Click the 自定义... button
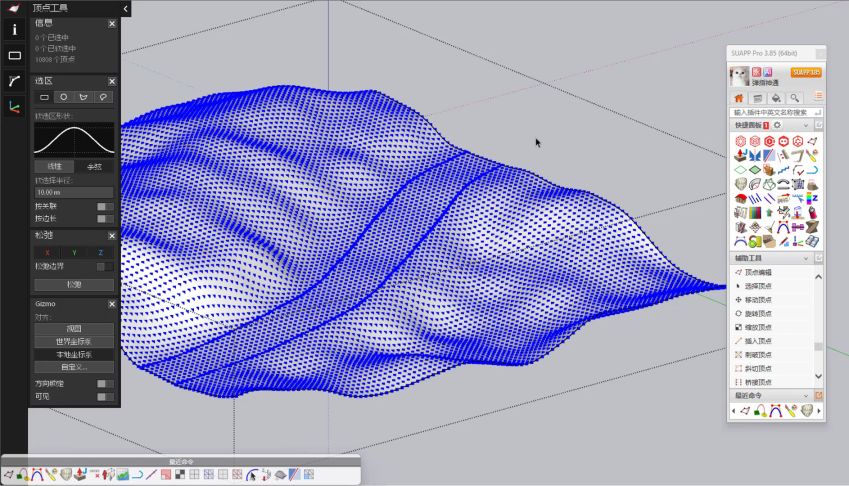The image size is (849, 486). pyautogui.click(x=74, y=367)
